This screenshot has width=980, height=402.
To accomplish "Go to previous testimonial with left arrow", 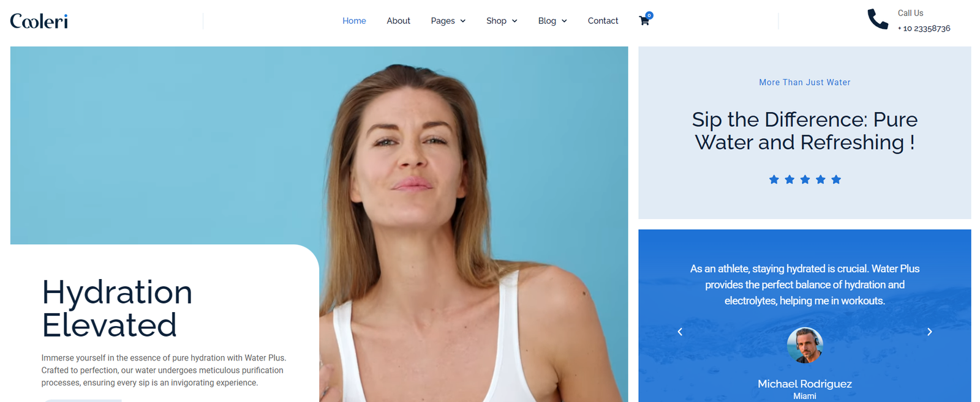I will click(680, 332).
